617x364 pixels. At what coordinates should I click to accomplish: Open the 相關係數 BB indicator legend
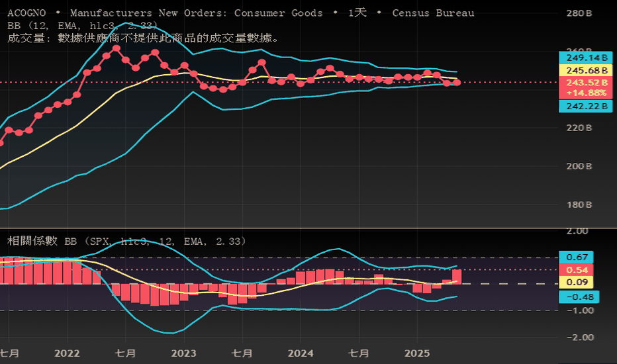click(x=126, y=241)
